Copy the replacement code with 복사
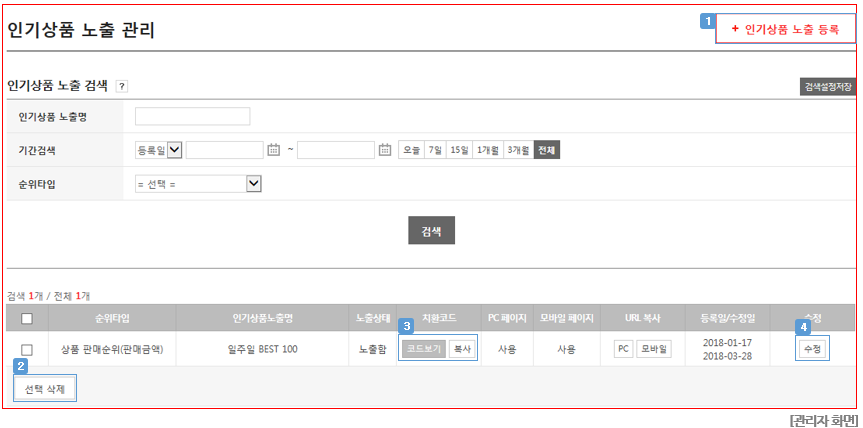 [462, 349]
